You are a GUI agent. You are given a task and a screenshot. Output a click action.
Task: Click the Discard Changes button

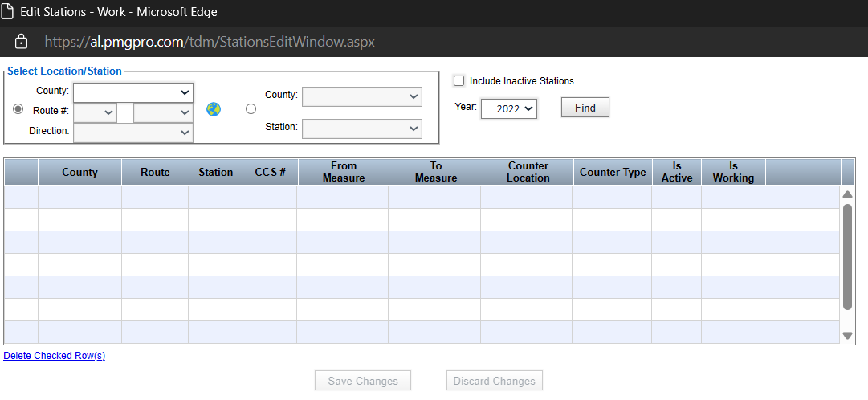(495, 381)
